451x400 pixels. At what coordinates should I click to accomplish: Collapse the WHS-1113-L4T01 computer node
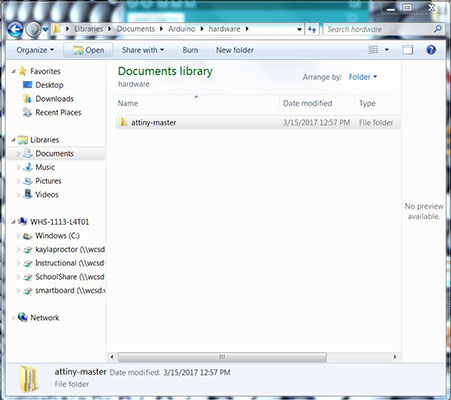tap(14, 222)
